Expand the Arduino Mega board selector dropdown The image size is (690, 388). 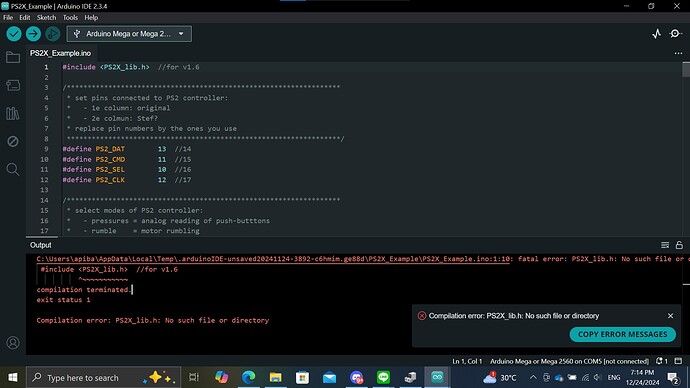[129, 34]
